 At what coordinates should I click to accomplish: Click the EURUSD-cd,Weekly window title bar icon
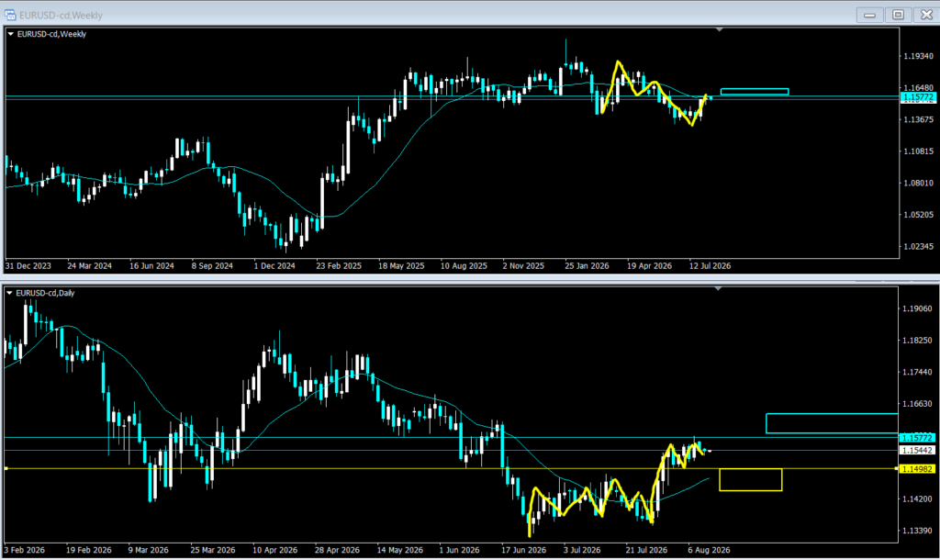9,15
